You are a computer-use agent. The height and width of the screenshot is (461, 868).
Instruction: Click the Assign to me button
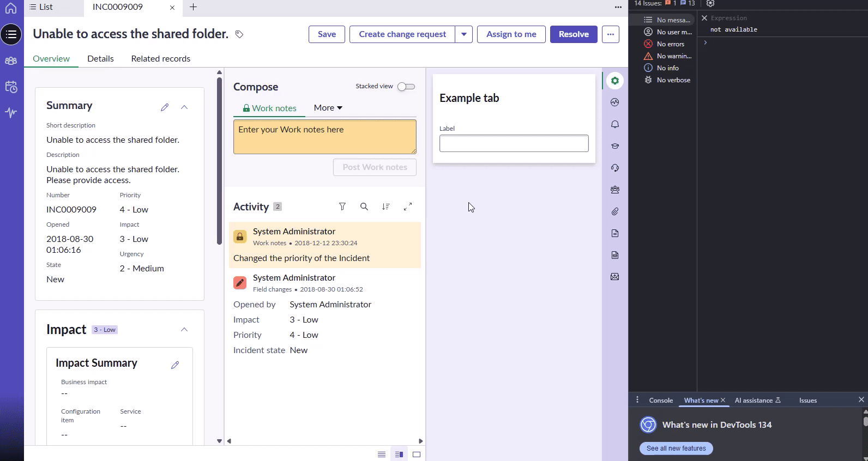511,34
